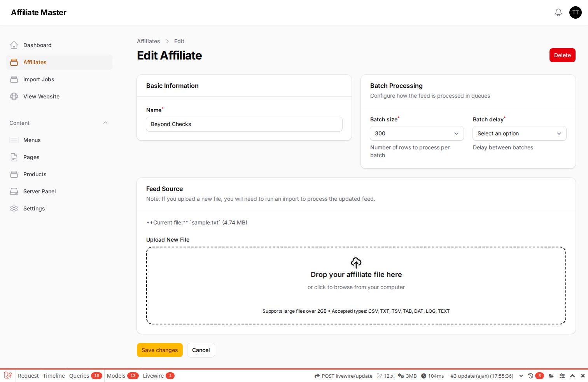The width and height of the screenshot is (588, 382).
Task: Open Menus in the Content section
Action: 59,140
